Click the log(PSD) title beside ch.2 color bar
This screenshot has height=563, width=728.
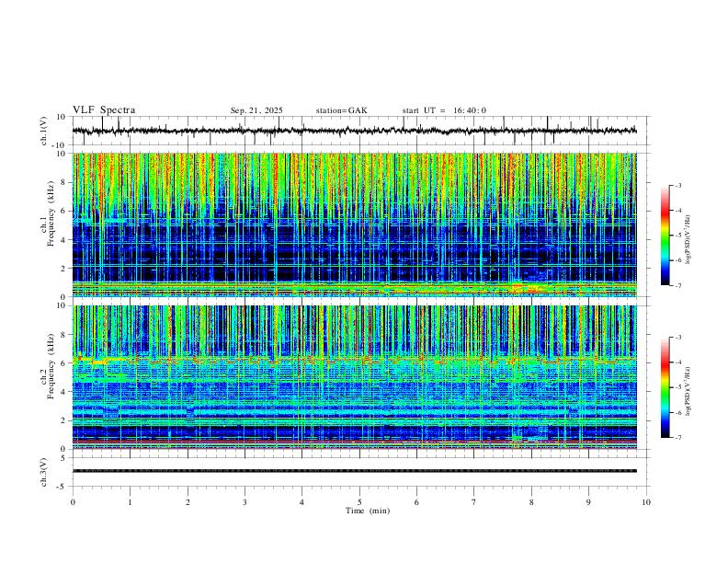coord(688,391)
